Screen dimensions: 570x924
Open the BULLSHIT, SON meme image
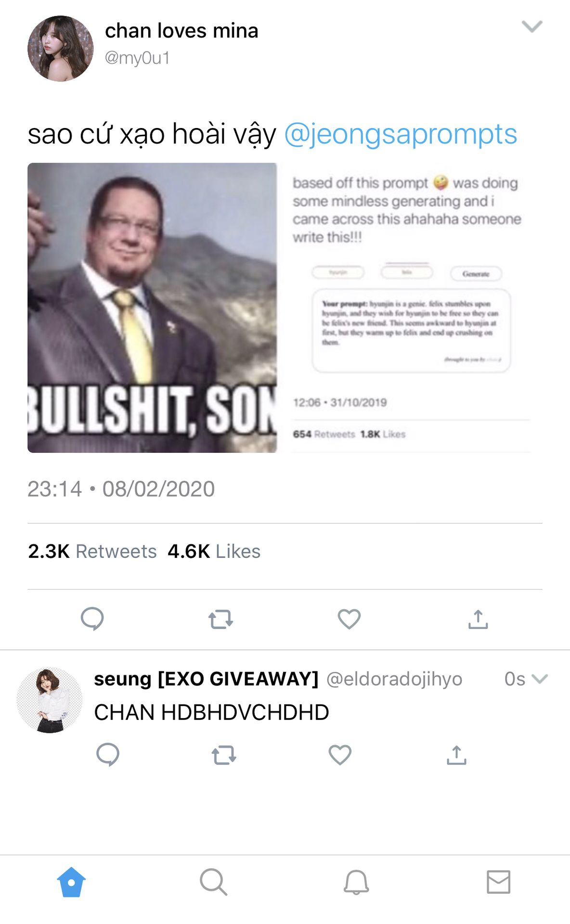point(152,308)
